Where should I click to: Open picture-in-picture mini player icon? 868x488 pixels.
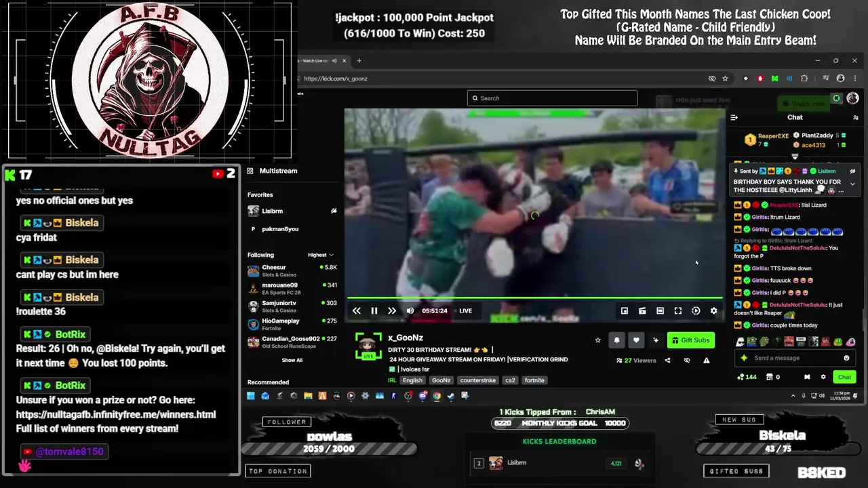pos(625,310)
